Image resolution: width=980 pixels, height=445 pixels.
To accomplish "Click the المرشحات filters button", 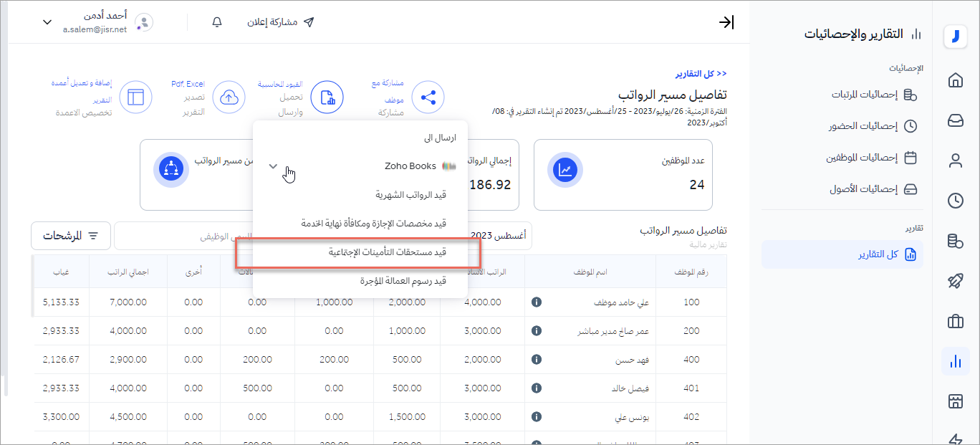I will click(x=70, y=236).
